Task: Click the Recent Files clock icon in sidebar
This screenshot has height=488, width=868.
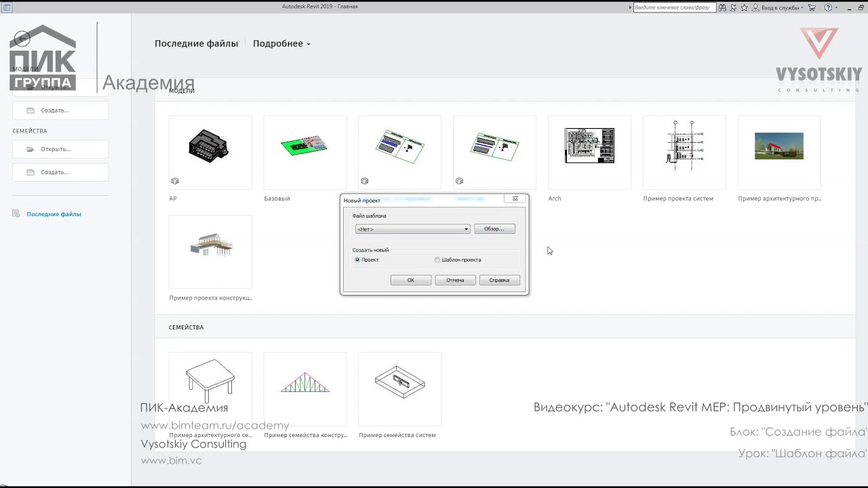Action: (x=16, y=214)
